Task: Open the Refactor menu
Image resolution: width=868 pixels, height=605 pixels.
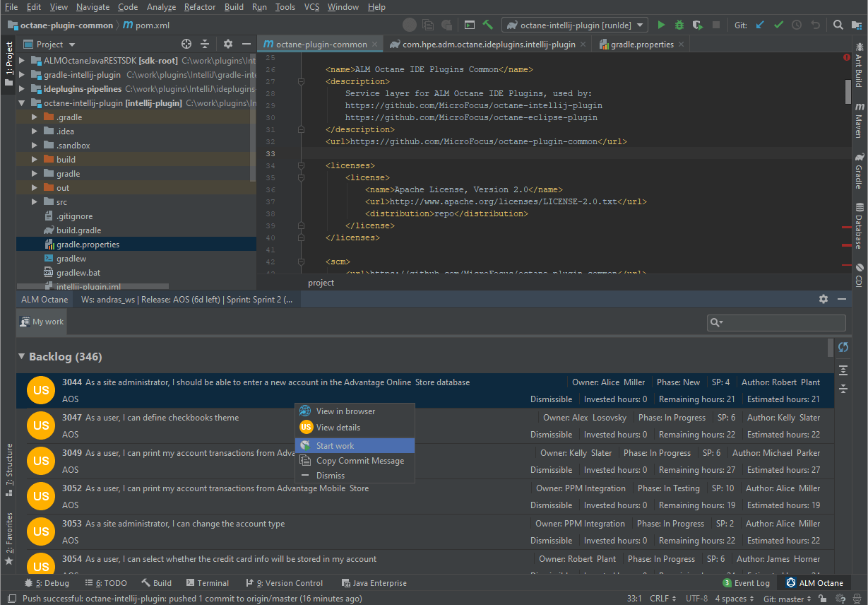Action: (200, 7)
